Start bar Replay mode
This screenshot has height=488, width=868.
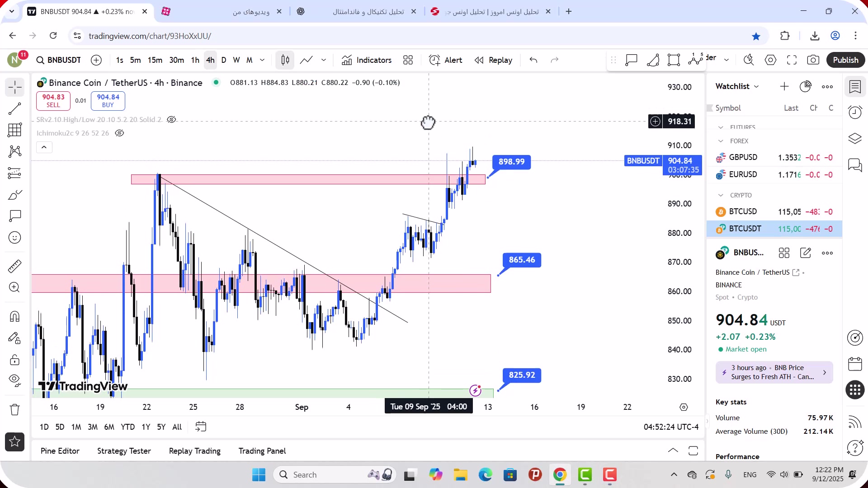click(493, 60)
